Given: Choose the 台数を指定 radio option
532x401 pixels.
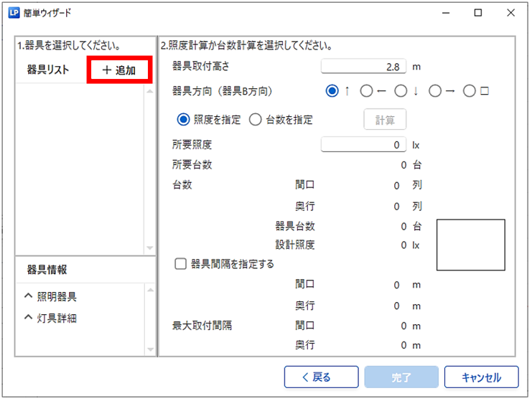Looking at the screenshot, I should point(256,120).
